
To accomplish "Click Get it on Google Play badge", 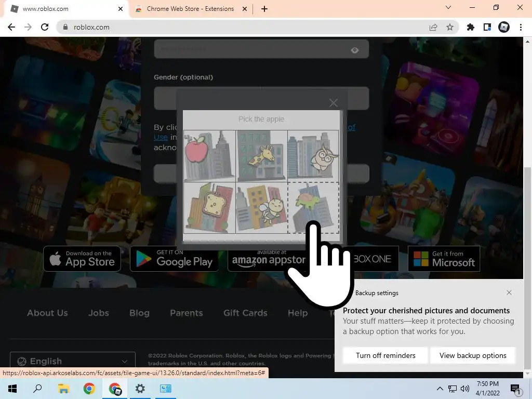I will pyautogui.click(x=175, y=259).
